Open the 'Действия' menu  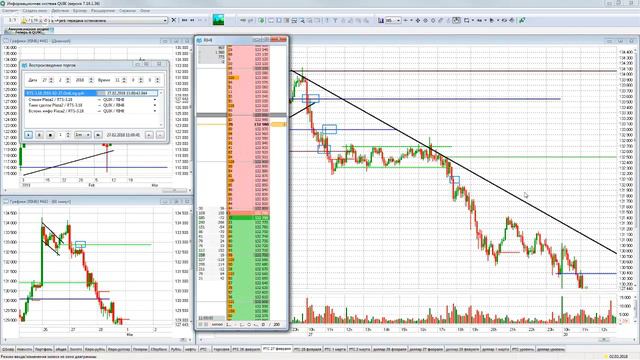[60, 11]
